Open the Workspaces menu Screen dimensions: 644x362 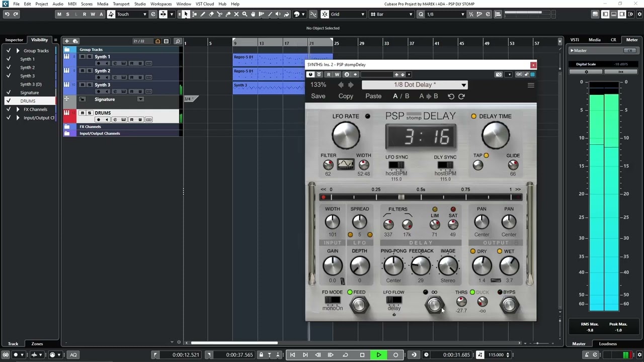click(161, 4)
